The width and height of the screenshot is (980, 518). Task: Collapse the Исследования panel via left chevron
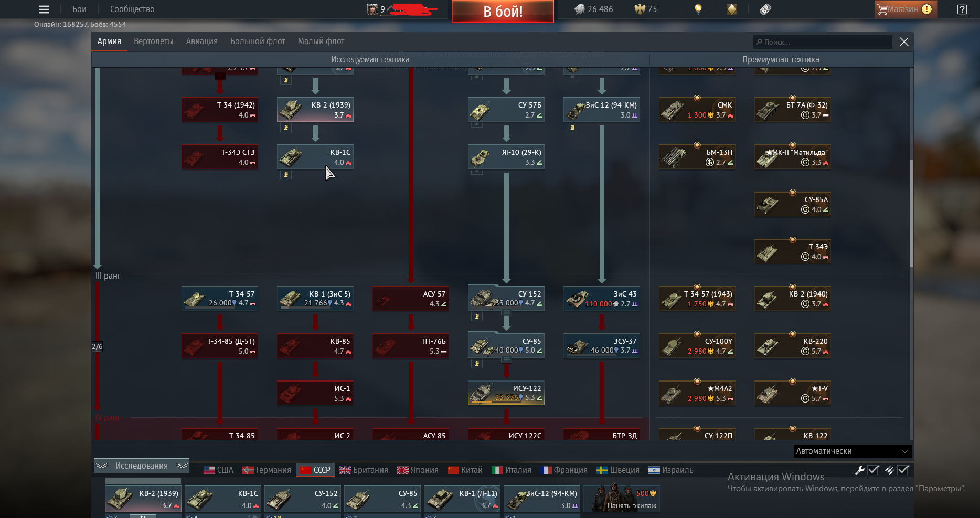(x=102, y=466)
